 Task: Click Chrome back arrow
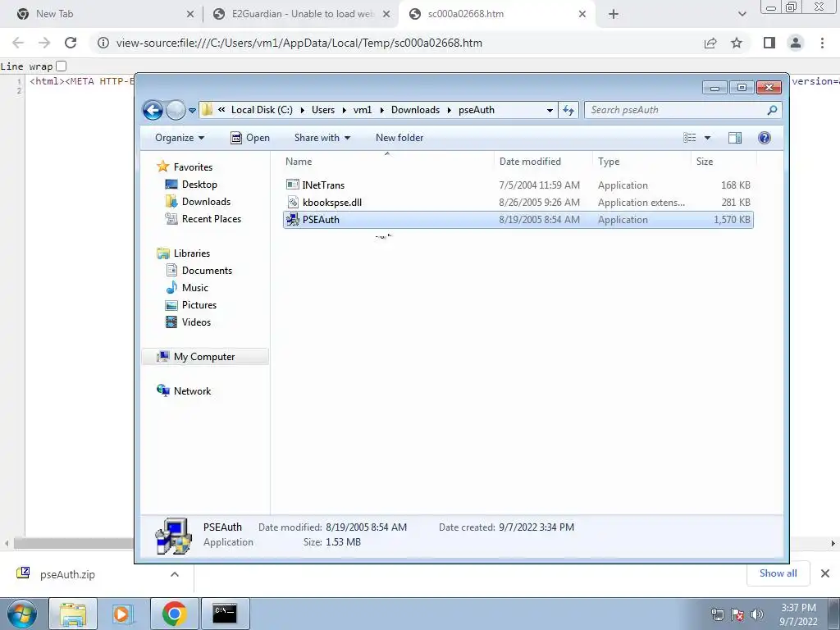(18, 43)
